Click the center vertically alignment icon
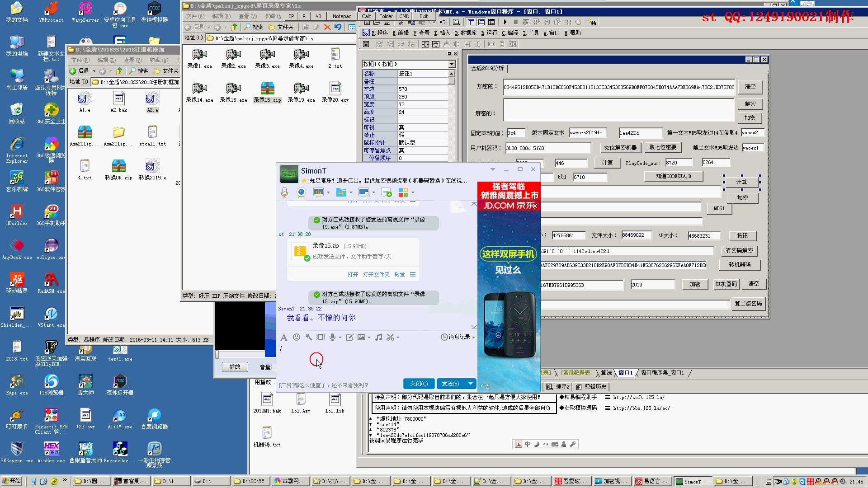Viewport: 868px width, 488px height. (435, 44)
